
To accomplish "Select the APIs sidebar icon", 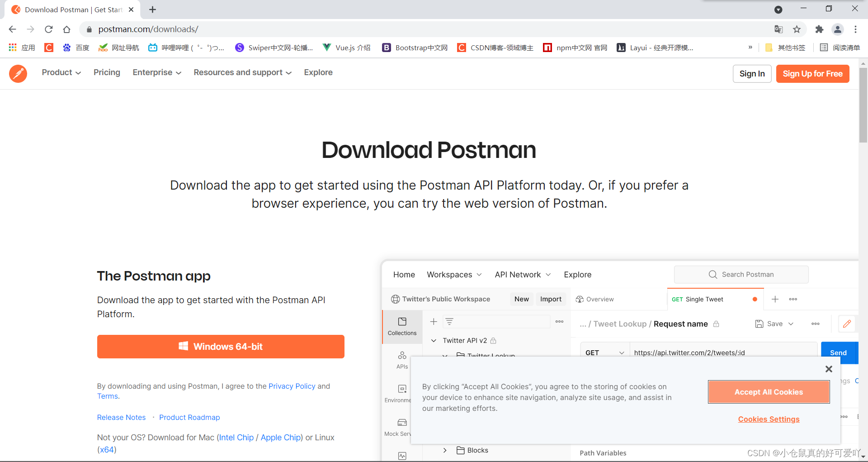I will (402, 360).
